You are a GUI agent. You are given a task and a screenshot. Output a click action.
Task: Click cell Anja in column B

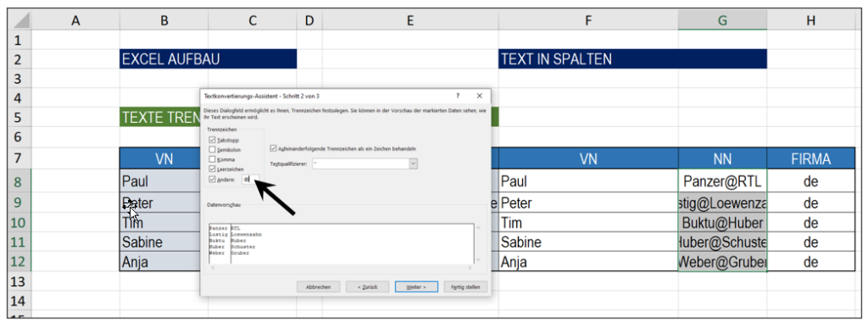[160, 262]
